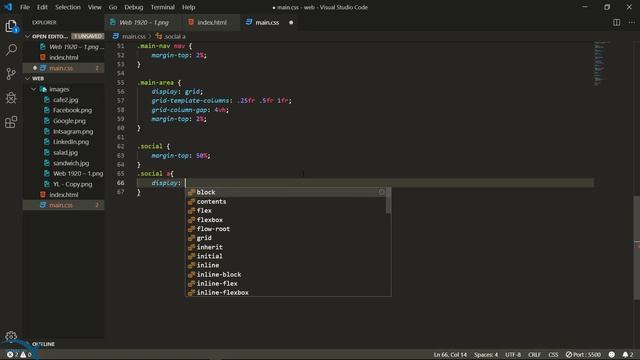The height and width of the screenshot is (360, 640).
Task: Open the Selection menu
Action: [68, 7]
